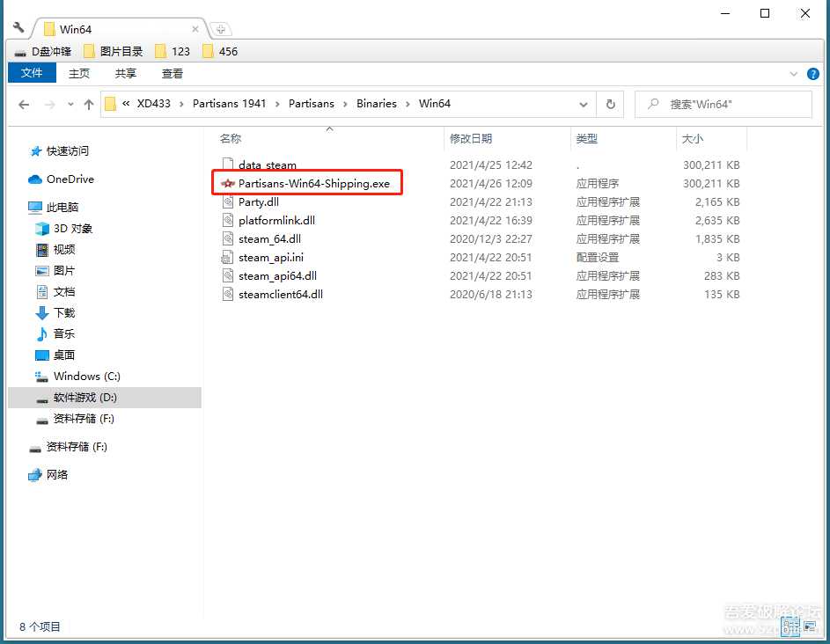Screen dimensions: 830x644
Task: Switch to details view in status bar
Action: click(790, 626)
